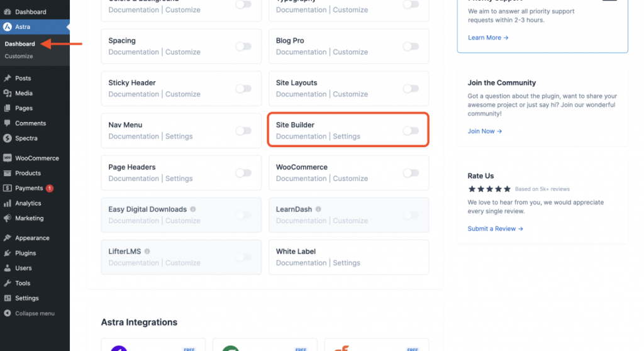The image size is (644, 351).
Task: Click the red Payments notification badge
Action: click(49, 188)
